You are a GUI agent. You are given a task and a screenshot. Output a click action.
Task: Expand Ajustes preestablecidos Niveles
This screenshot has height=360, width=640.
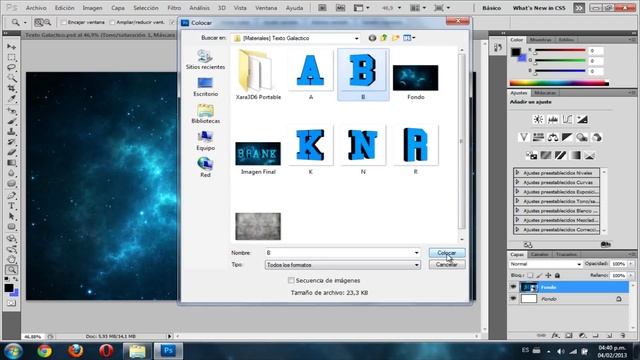pos(518,173)
